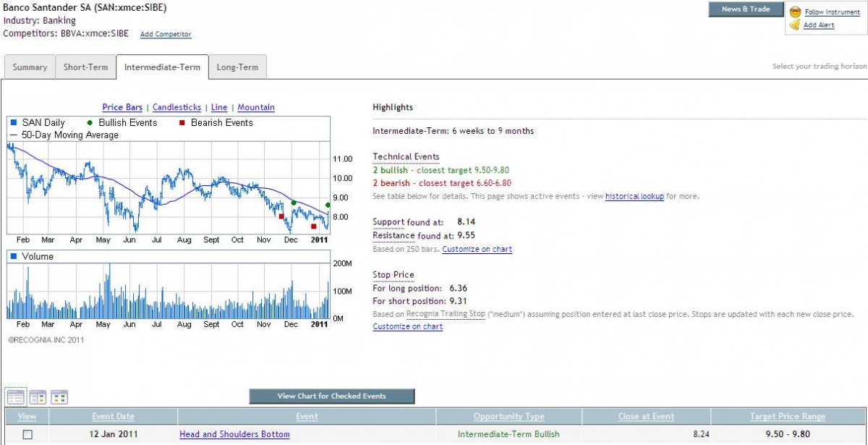Click the Volume chart

click(168, 291)
